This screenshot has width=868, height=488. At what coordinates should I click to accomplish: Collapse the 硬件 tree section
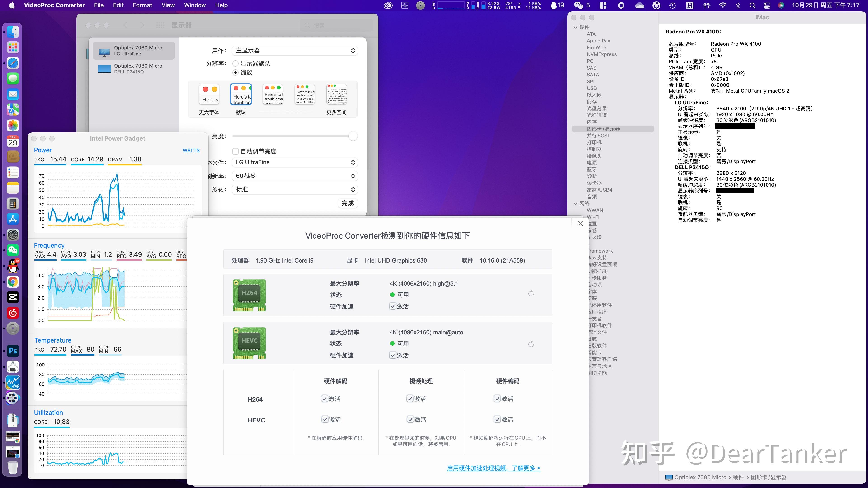576,27
